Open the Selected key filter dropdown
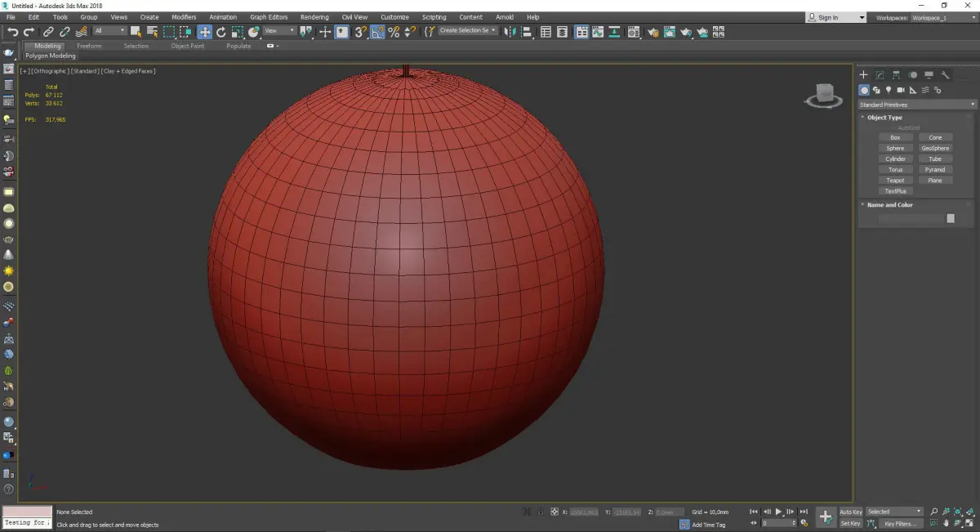Image resolution: width=980 pixels, height=532 pixels. [x=894, y=512]
